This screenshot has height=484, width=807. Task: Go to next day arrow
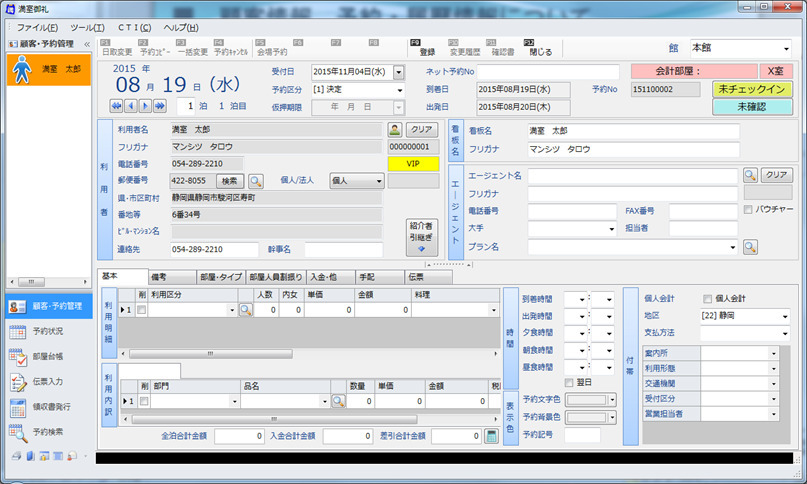tap(145, 106)
